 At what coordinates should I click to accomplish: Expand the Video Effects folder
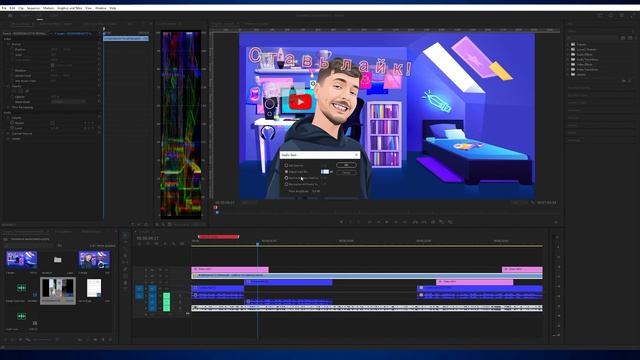click(569, 64)
